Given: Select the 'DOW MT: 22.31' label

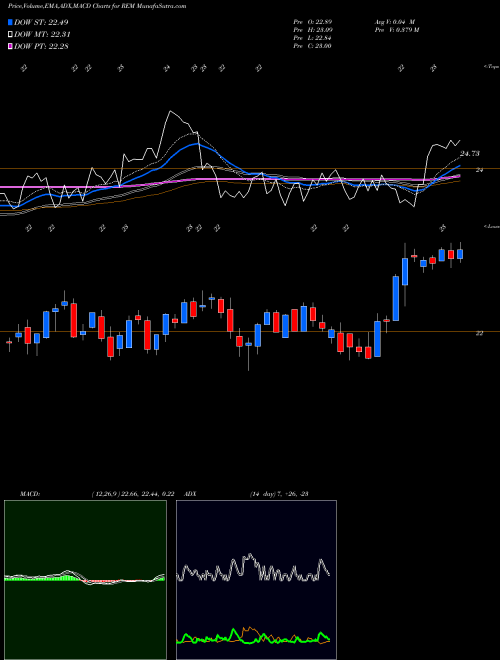Looking at the screenshot, I should [42, 35].
